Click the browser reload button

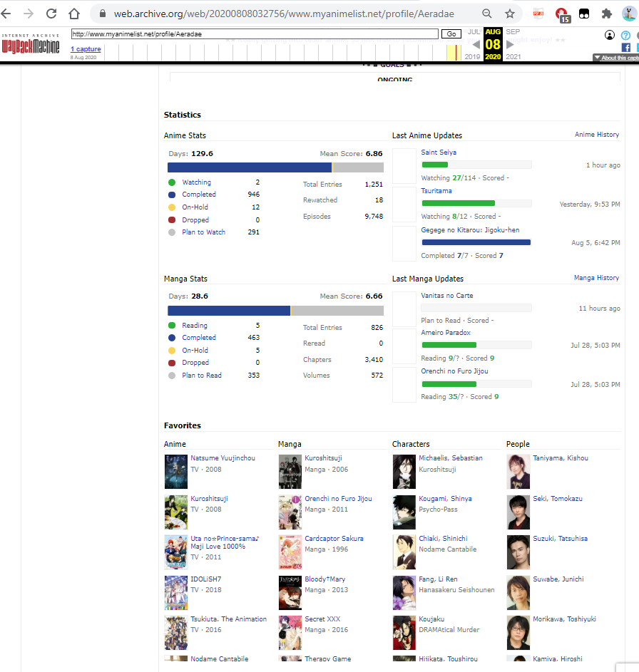[51, 14]
